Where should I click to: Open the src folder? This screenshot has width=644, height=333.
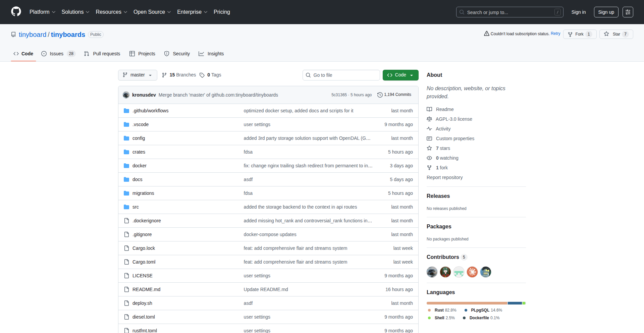point(136,207)
